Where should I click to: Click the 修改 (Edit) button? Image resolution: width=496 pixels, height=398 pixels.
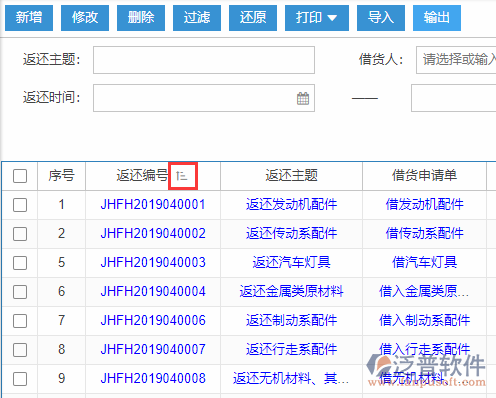pos(85,18)
